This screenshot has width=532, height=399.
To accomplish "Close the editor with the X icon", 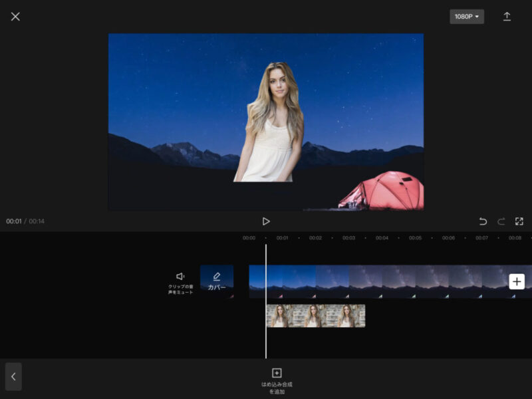I will (15, 17).
